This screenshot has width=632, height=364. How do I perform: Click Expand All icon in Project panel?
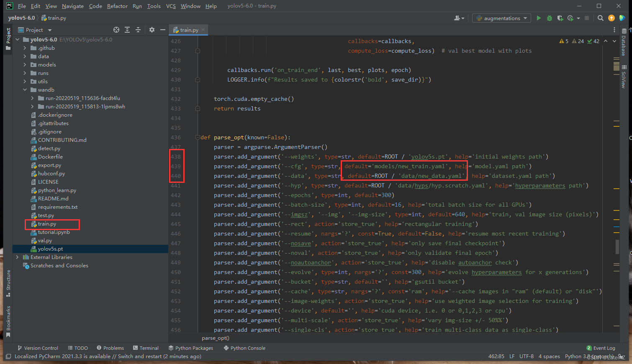click(x=127, y=30)
